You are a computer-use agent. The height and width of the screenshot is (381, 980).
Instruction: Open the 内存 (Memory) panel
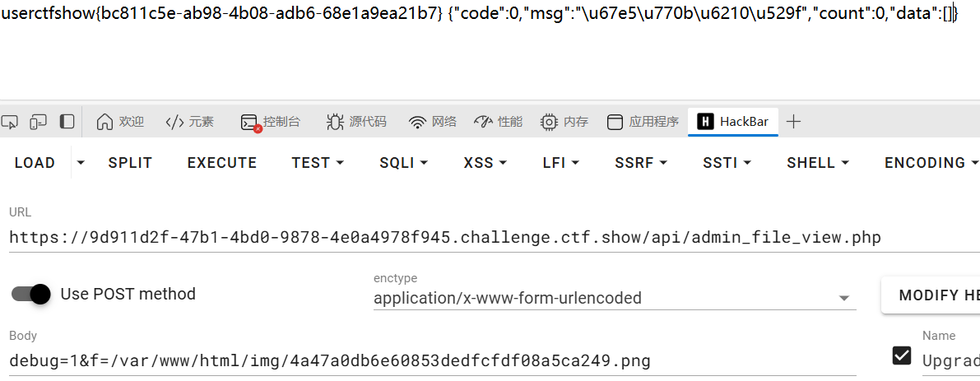tap(564, 122)
